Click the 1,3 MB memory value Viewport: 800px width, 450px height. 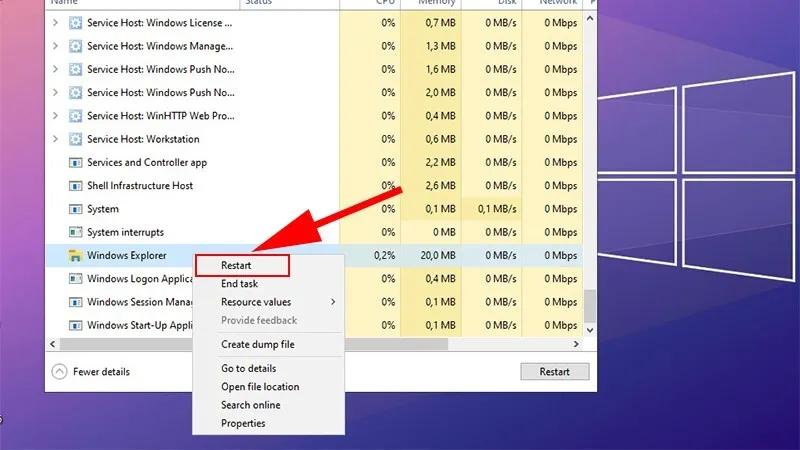(440, 46)
